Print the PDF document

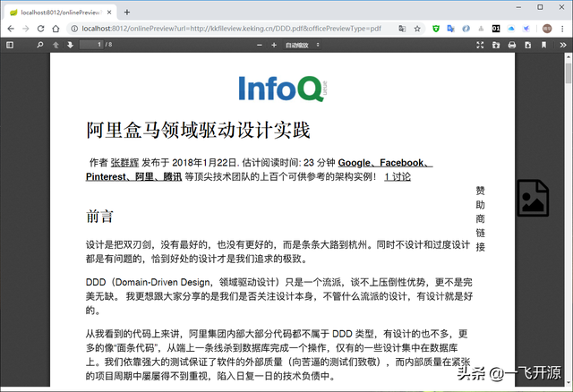pos(512,45)
